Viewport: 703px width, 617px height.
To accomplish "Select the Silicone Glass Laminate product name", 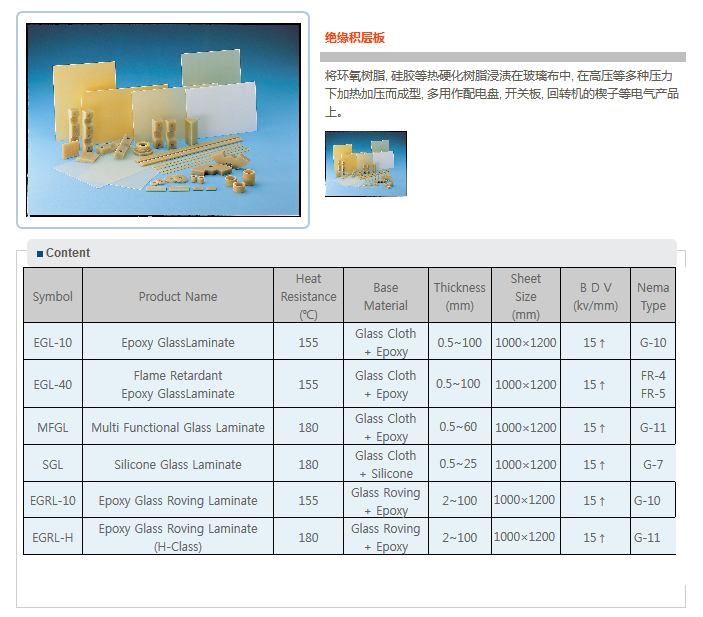I will point(178,464).
